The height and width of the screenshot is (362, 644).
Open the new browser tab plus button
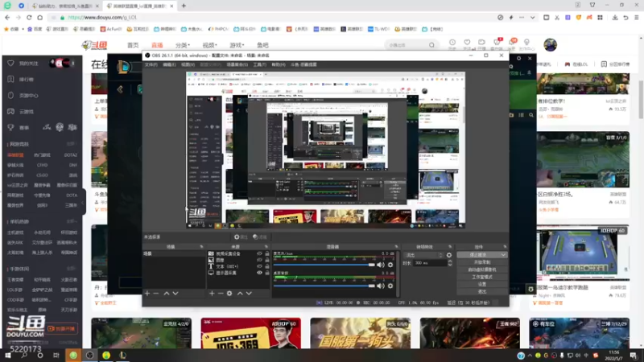pos(184,6)
